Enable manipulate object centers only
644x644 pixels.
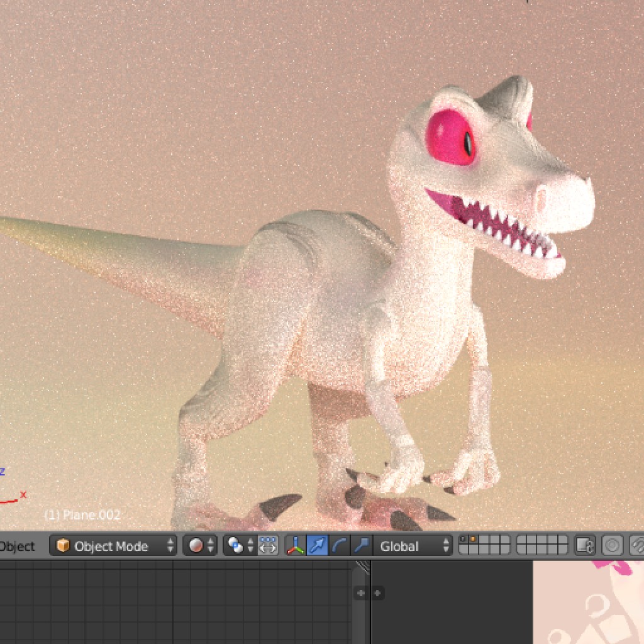point(269,546)
